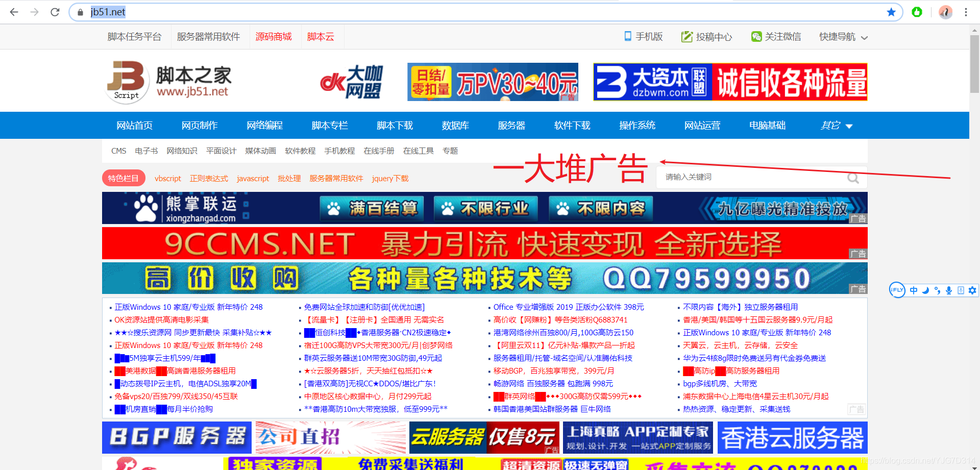The image size is (980, 470).
Task: Click the 手机版 phone icon
Action: click(x=628, y=36)
